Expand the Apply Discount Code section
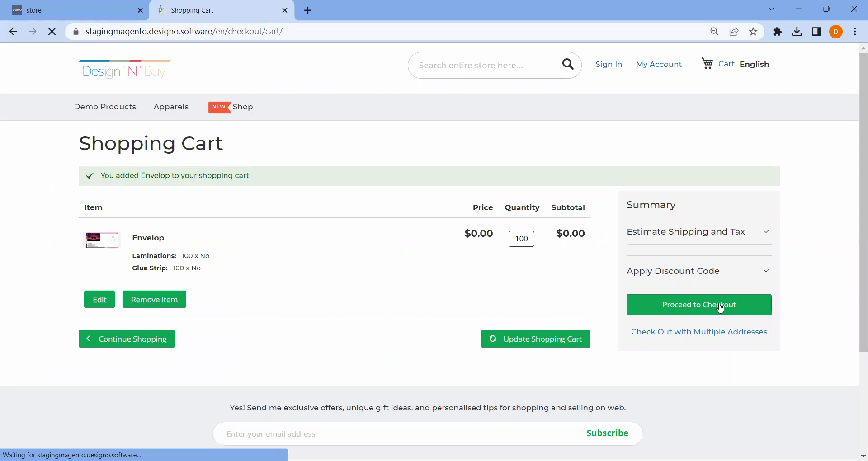868x461 pixels. [x=698, y=271]
